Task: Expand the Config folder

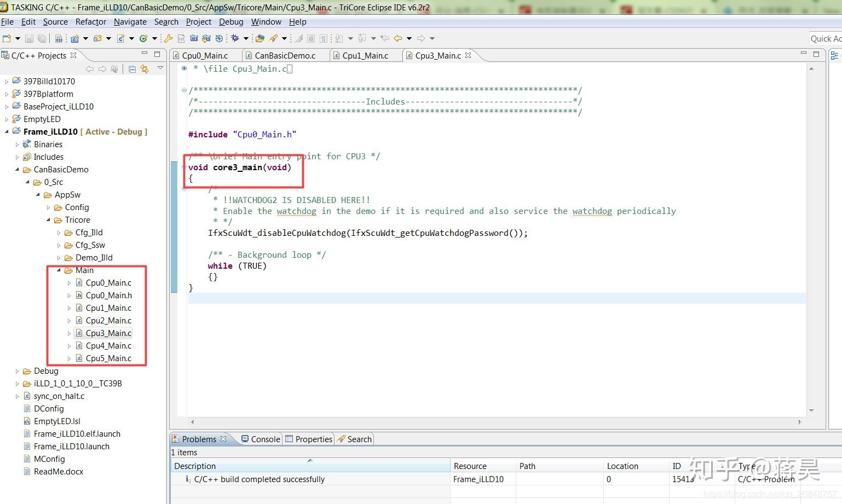Action: [49, 207]
